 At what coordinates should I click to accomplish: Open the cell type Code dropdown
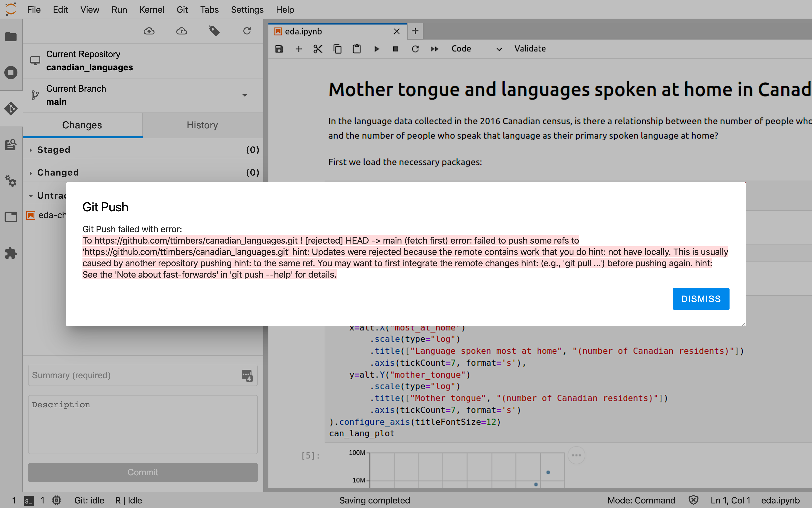point(476,49)
